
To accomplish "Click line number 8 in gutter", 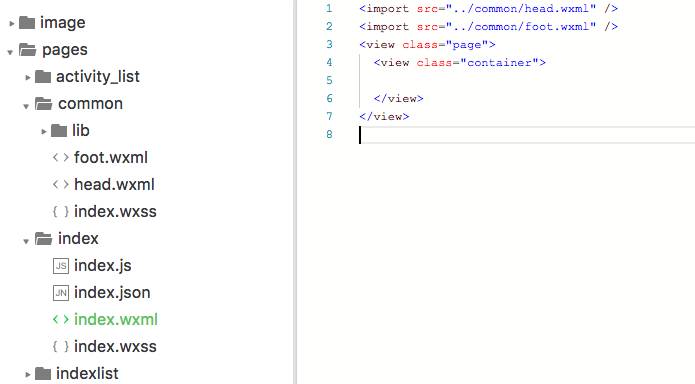I will click(329, 134).
